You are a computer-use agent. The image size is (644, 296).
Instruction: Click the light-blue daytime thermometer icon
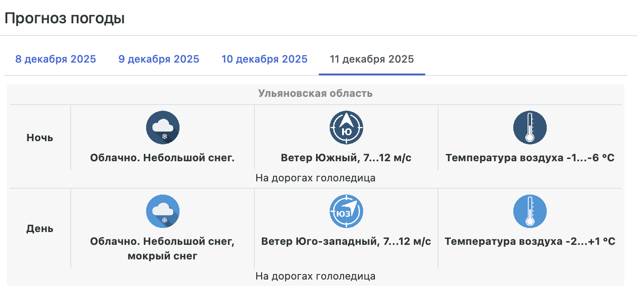pyautogui.click(x=530, y=211)
